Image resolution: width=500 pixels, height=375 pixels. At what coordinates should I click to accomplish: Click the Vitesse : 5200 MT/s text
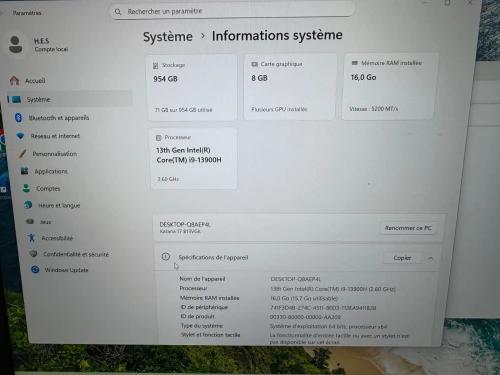[x=373, y=109]
